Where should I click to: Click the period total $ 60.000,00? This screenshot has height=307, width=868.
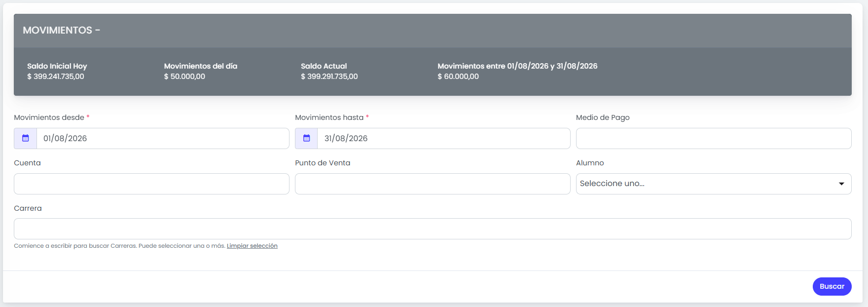click(x=458, y=77)
